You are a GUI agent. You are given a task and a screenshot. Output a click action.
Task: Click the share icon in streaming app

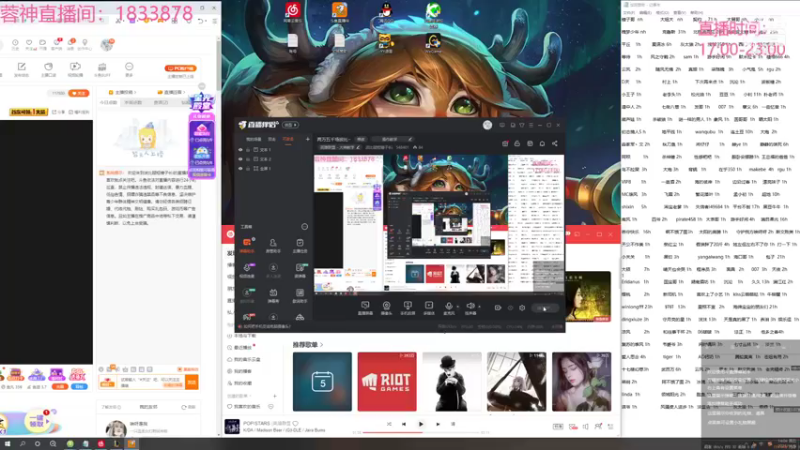click(555, 143)
